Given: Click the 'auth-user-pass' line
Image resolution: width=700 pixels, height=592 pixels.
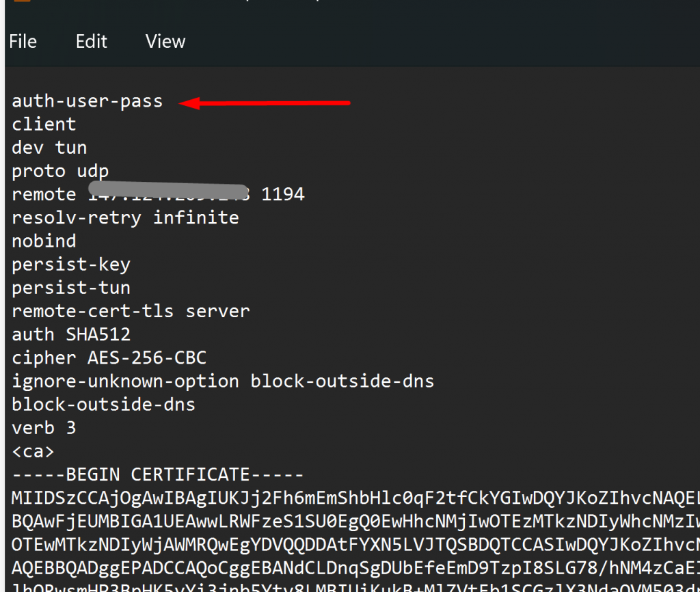Looking at the screenshot, I should (87, 101).
